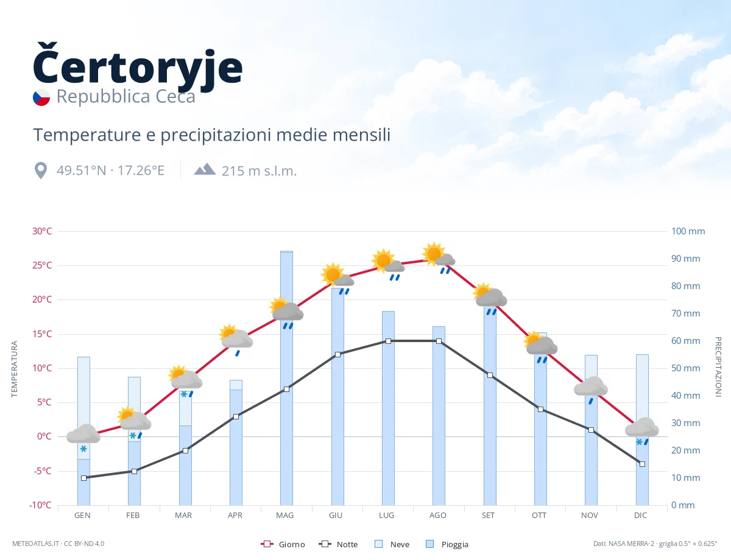The height and width of the screenshot is (560, 731).
Task: Click the Czech Republic flag icon
Action: click(x=41, y=97)
